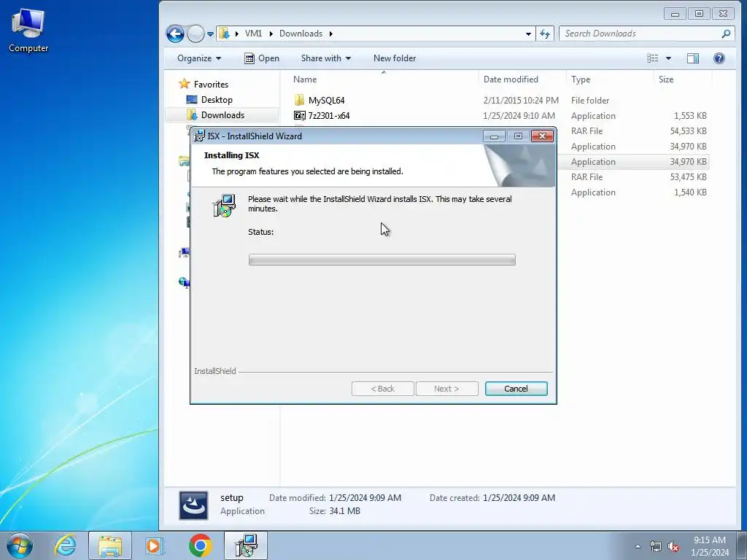747x560 pixels.
Task: Click the setup thumbnail in details pane
Action: coord(193,505)
